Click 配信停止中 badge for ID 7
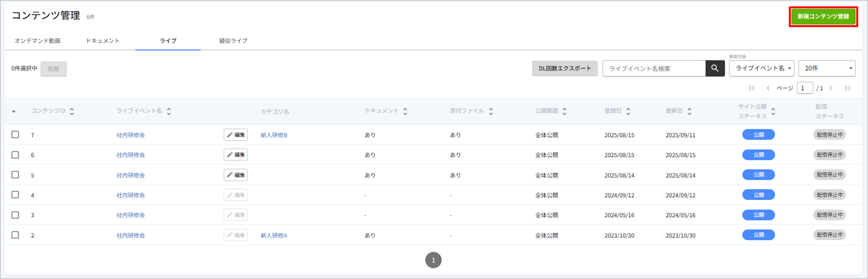The width and height of the screenshot is (868, 279). (x=830, y=135)
